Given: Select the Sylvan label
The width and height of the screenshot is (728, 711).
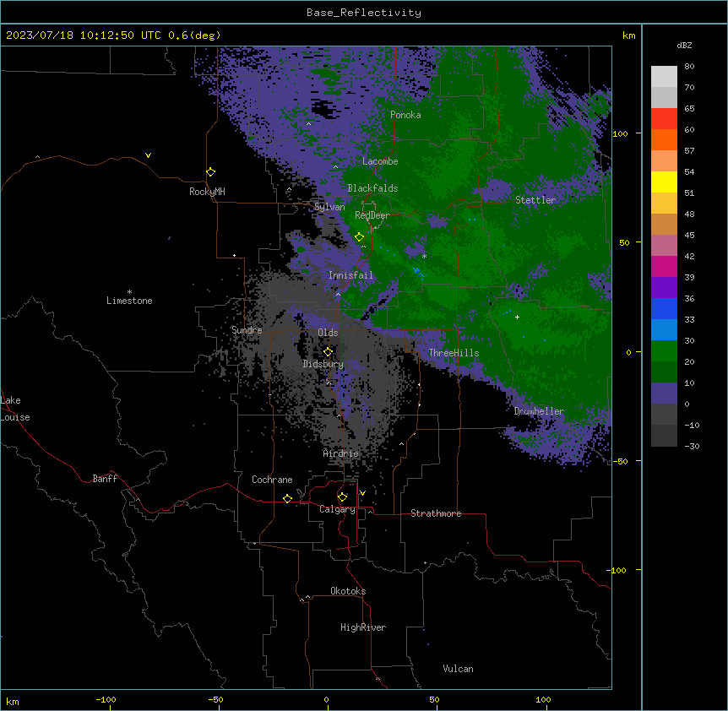Looking at the screenshot, I should click(x=329, y=207).
